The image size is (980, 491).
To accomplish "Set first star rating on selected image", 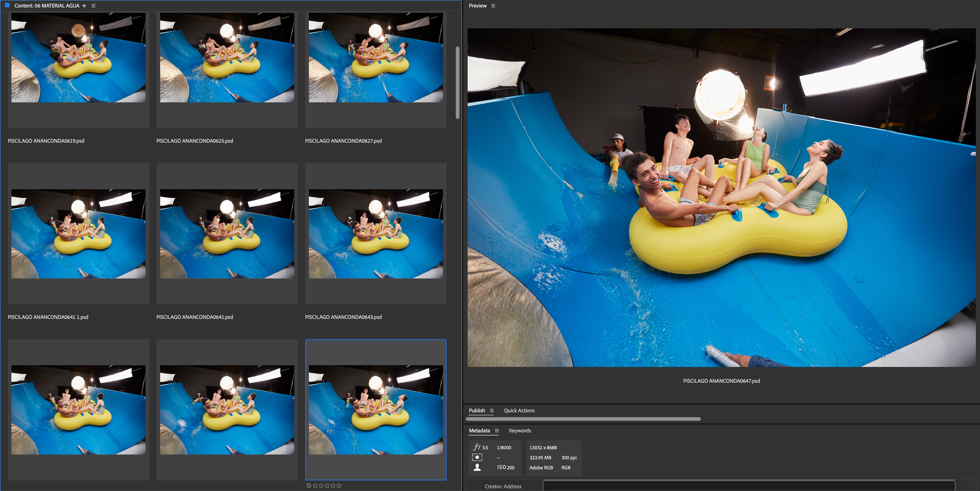I will [315, 486].
